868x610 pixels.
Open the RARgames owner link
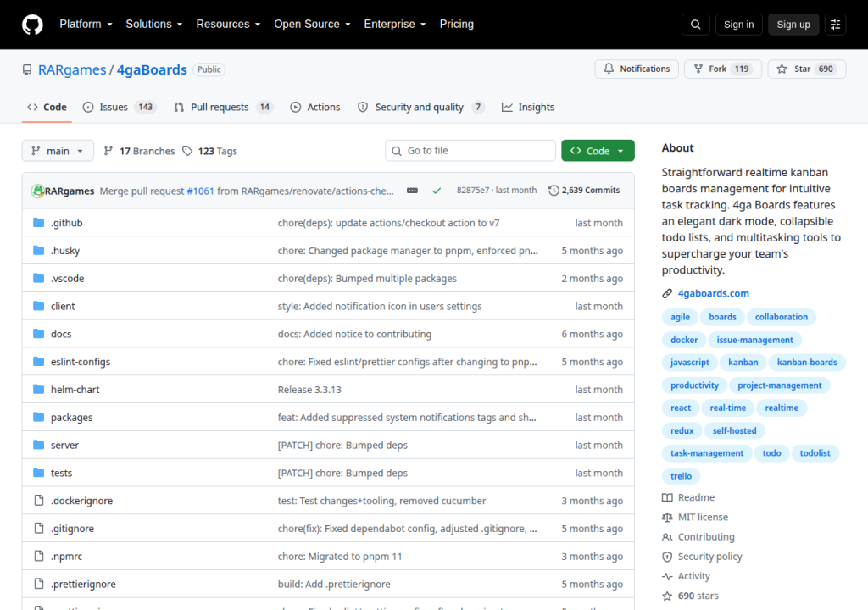72,69
